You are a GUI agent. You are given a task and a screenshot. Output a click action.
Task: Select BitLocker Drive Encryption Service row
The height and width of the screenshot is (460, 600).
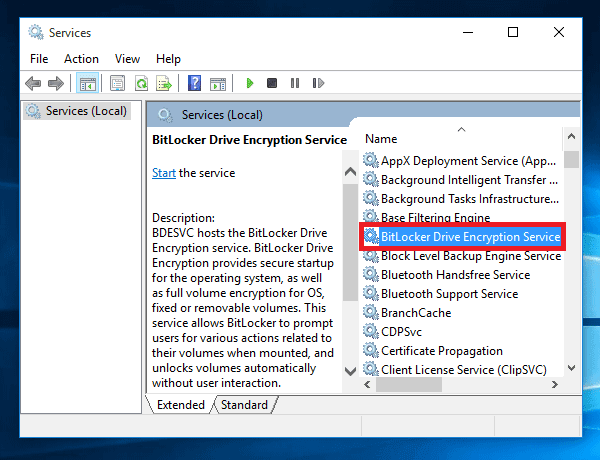click(x=462, y=237)
